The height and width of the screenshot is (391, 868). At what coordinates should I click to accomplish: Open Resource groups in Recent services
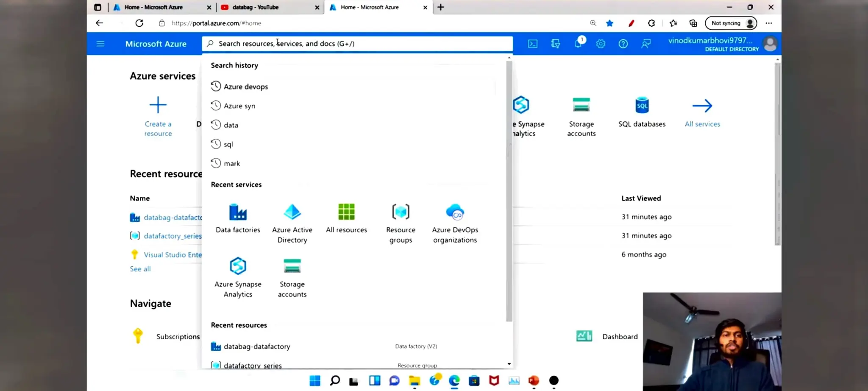click(x=401, y=223)
